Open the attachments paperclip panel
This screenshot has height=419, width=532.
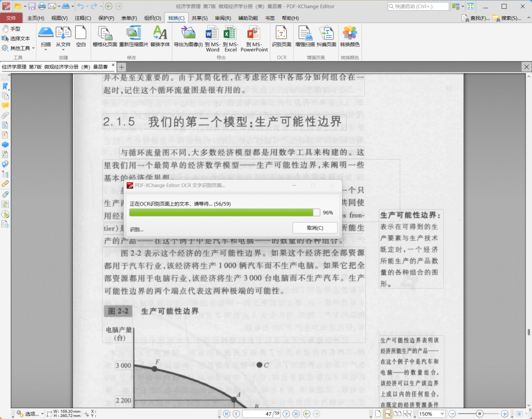(5, 115)
